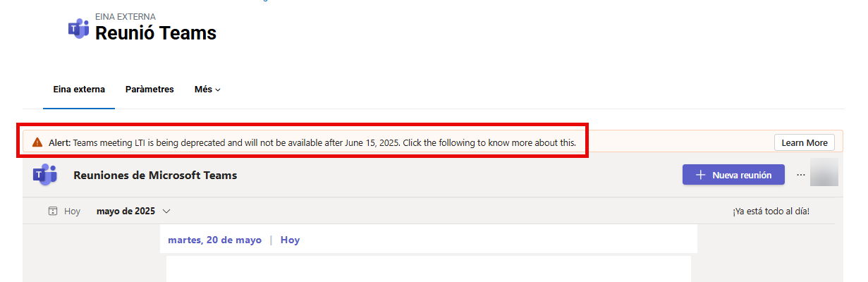Click the purple Hoy link beside the date
Image resolution: width=868 pixels, height=282 pixels.
[290, 240]
